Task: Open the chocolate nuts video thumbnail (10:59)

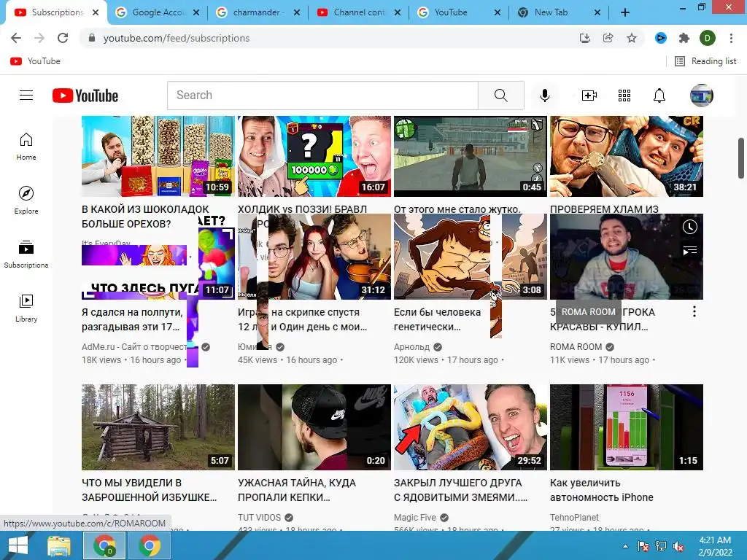Action: [158, 156]
